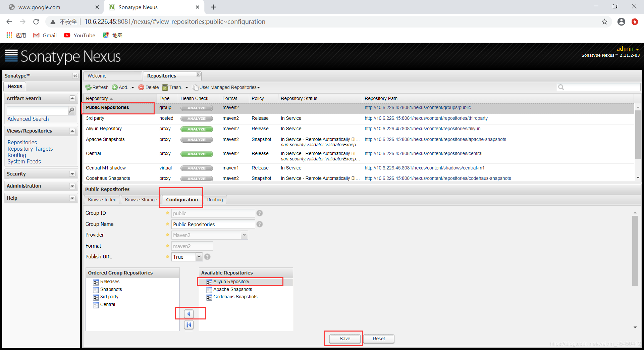Click ANALYZE for Apache Snapshots
The width and height of the screenshot is (644, 350).
tap(197, 140)
